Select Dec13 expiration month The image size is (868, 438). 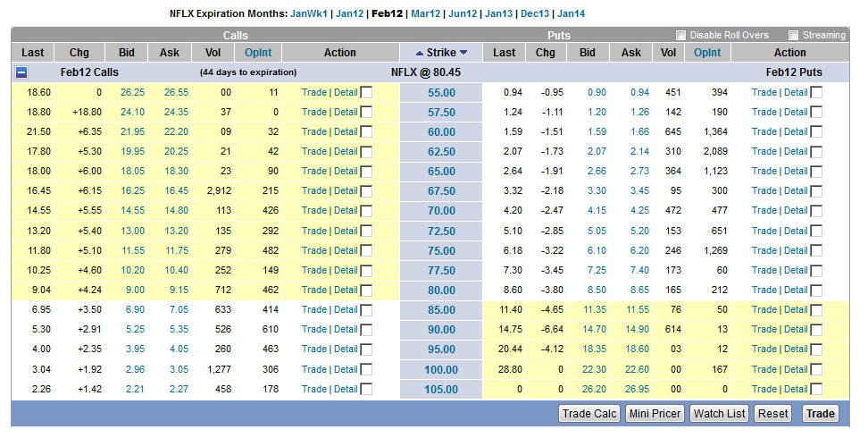(535, 14)
